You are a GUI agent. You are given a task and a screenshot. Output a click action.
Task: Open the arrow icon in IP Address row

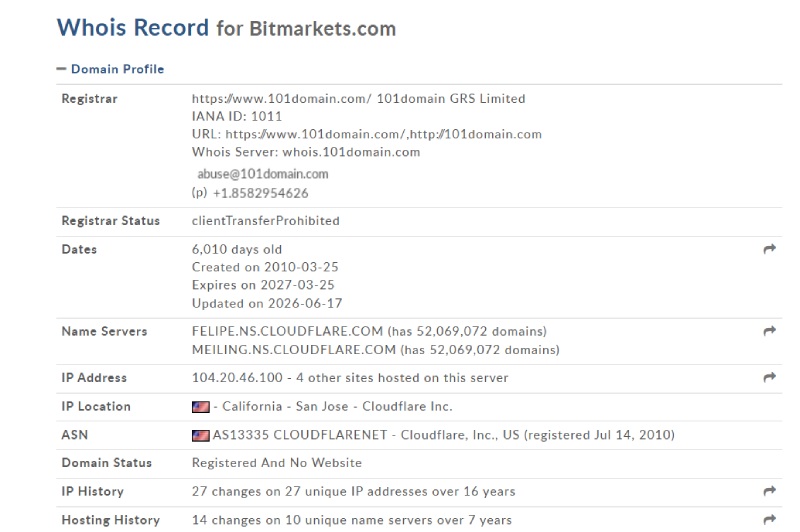click(769, 377)
